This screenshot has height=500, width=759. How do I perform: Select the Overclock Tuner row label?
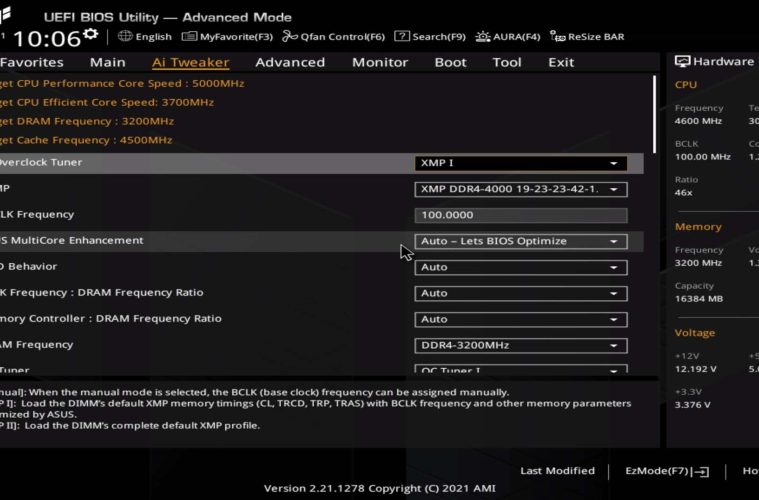(41, 163)
